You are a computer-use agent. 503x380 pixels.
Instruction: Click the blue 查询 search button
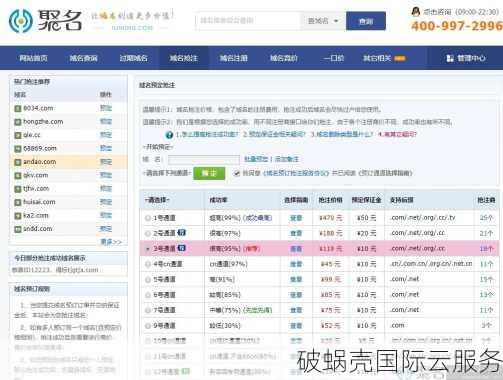coord(366,21)
